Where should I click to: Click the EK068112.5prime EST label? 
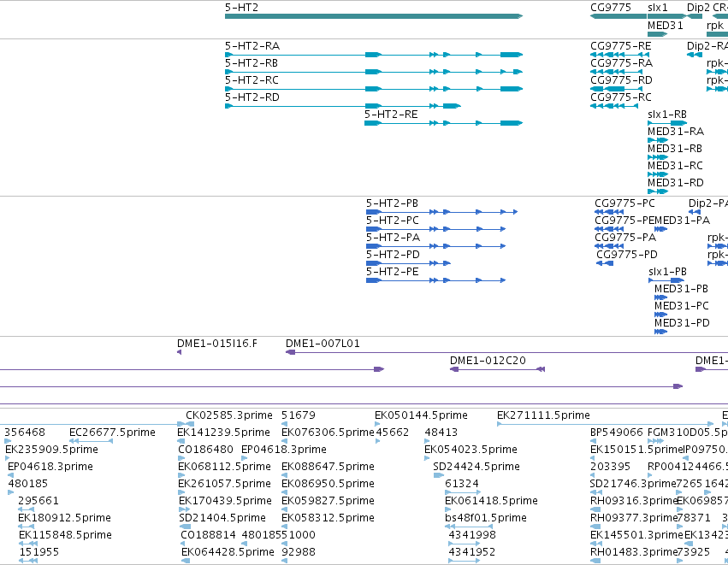(x=225, y=467)
